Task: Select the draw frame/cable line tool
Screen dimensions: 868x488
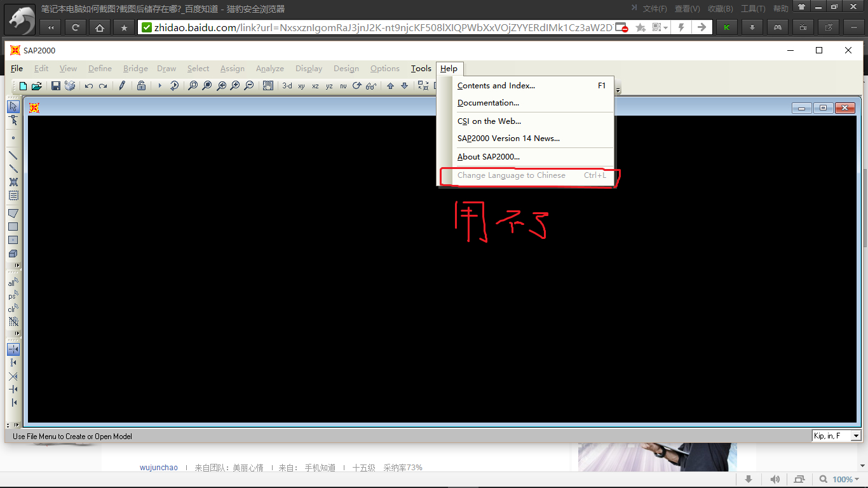Action: (x=13, y=155)
